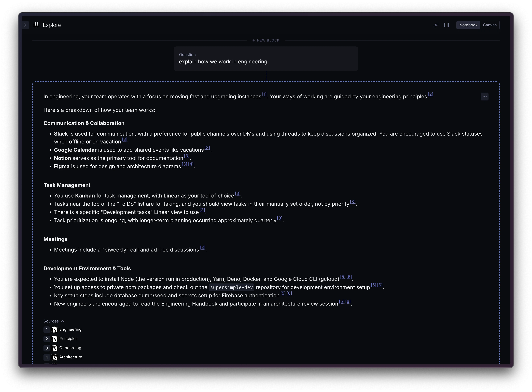Click citation [4] after Figma diagrams
Image resolution: width=532 pixels, height=392 pixels.
191,164
